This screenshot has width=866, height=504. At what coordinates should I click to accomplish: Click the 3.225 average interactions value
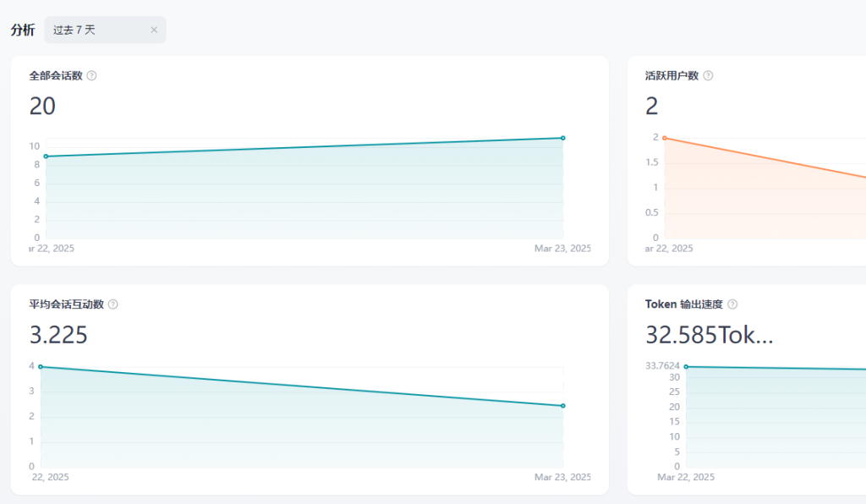58,336
